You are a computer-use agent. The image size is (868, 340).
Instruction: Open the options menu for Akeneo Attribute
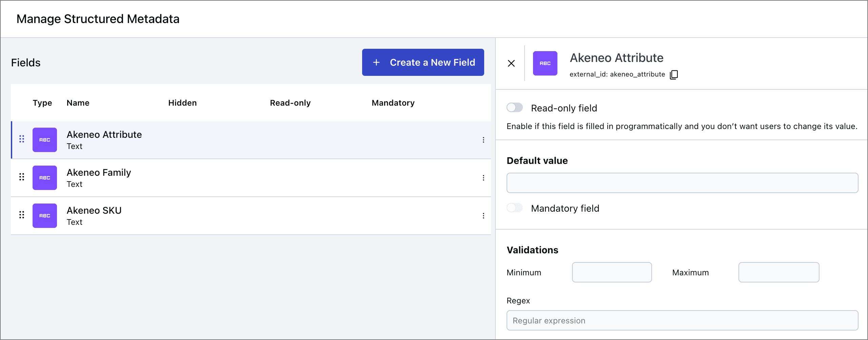pos(483,140)
